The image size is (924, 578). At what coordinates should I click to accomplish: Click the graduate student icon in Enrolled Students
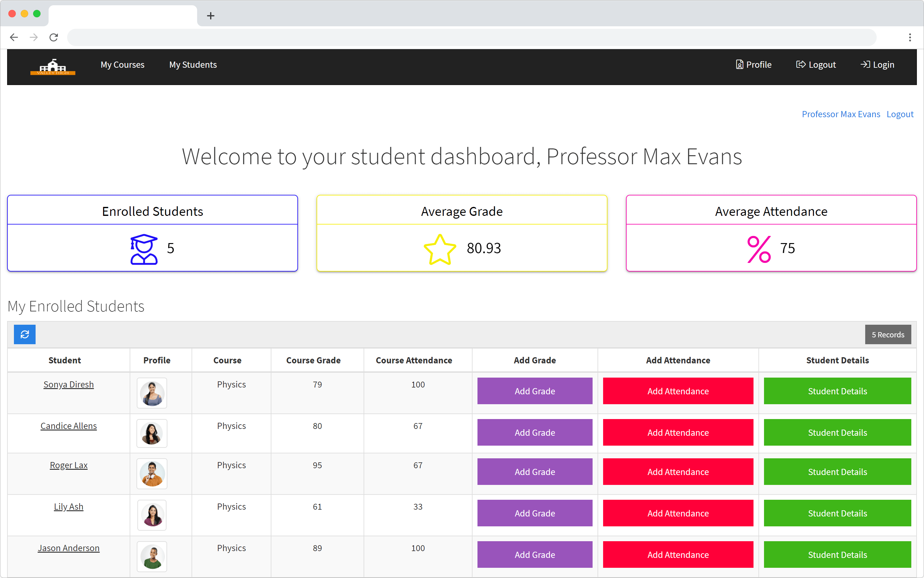coord(144,249)
